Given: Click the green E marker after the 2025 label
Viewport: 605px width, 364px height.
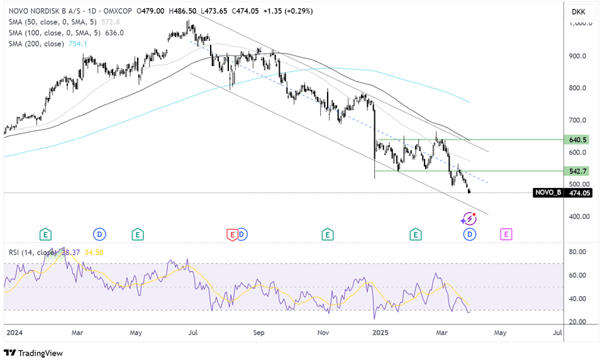Looking at the screenshot, I should point(416,234).
